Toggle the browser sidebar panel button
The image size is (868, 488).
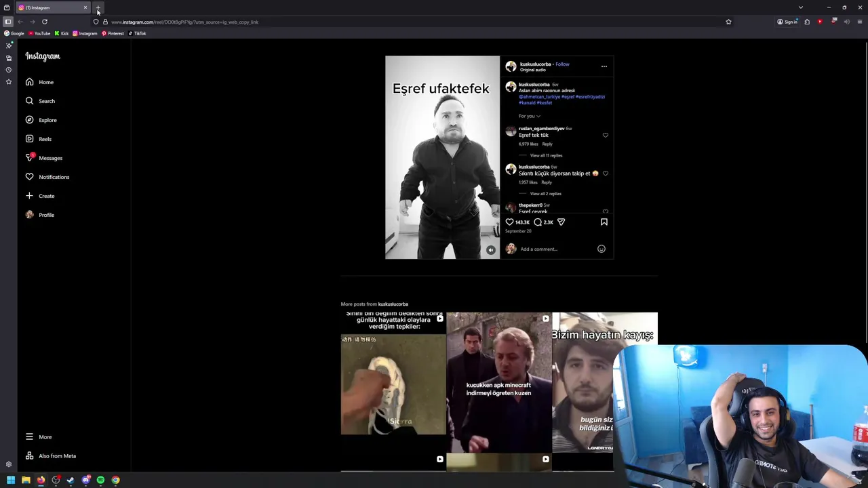8,22
